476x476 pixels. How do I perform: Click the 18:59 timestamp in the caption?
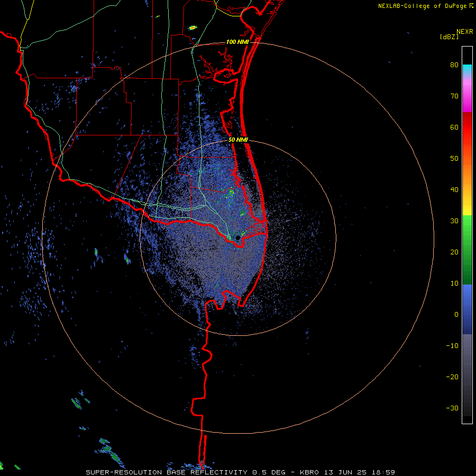[x=385, y=472]
